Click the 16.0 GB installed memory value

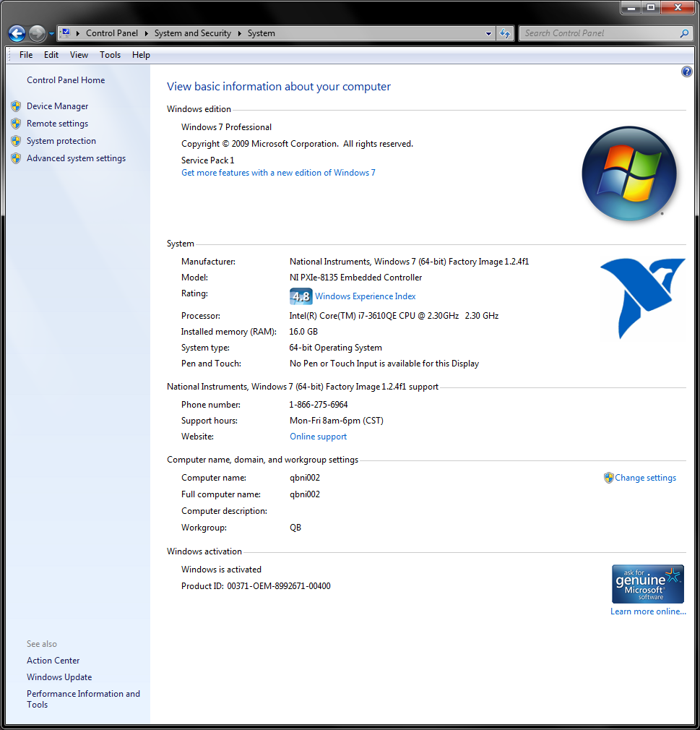pyautogui.click(x=303, y=332)
